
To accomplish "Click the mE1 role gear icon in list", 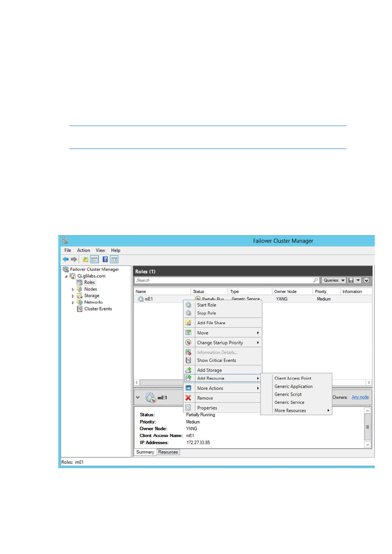I will pos(140,299).
